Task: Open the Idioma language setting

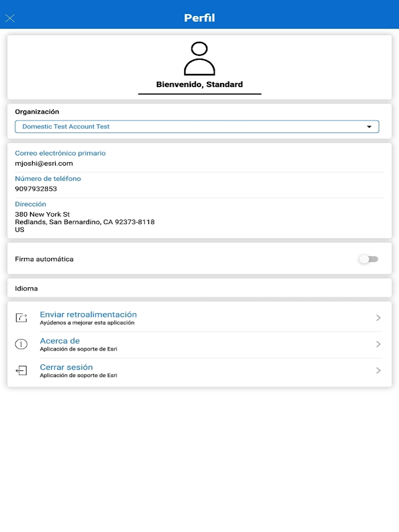Action: pos(199,289)
